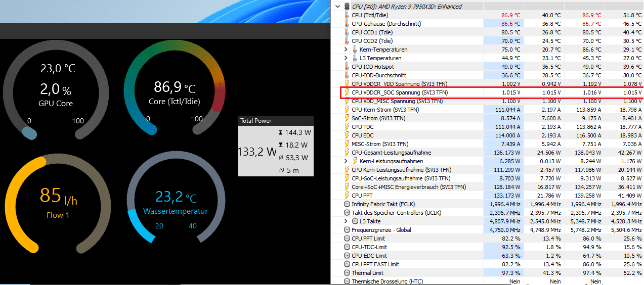This screenshot has width=644, height=285.
Task: Click lightning icon of CPU-Gesamt-Leistungsaufnahme
Action: [x=347, y=153]
